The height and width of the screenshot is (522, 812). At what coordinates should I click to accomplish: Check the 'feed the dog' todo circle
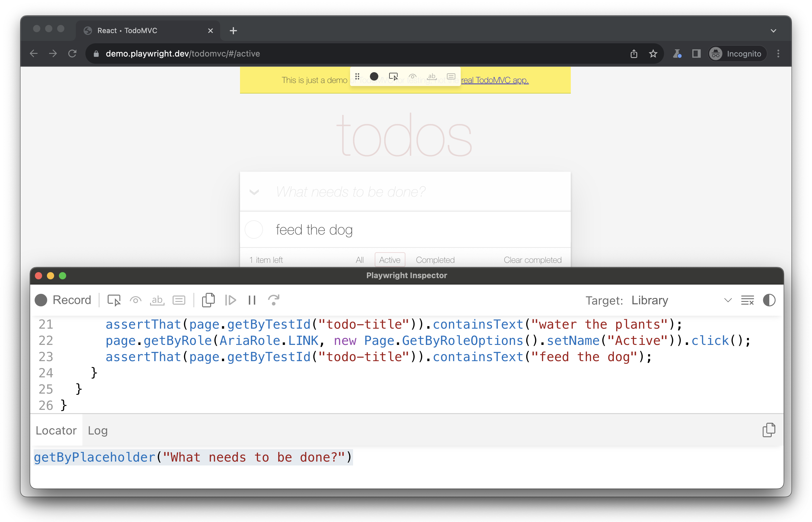coord(254,229)
